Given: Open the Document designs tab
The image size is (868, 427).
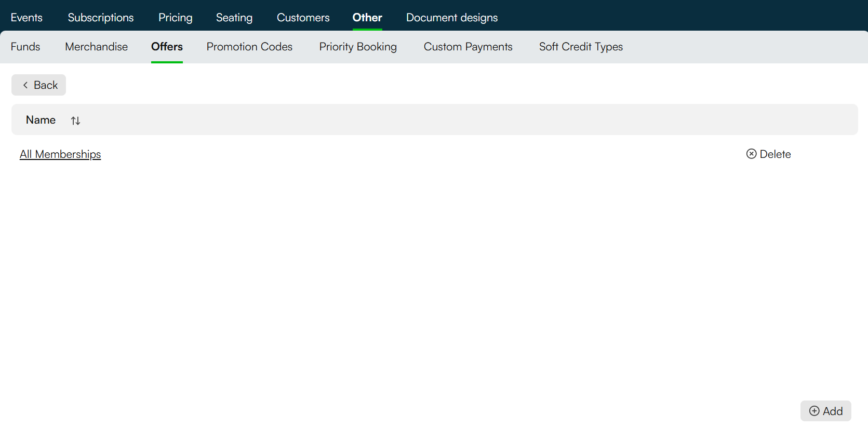Looking at the screenshot, I should pyautogui.click(x=452, y=17).
